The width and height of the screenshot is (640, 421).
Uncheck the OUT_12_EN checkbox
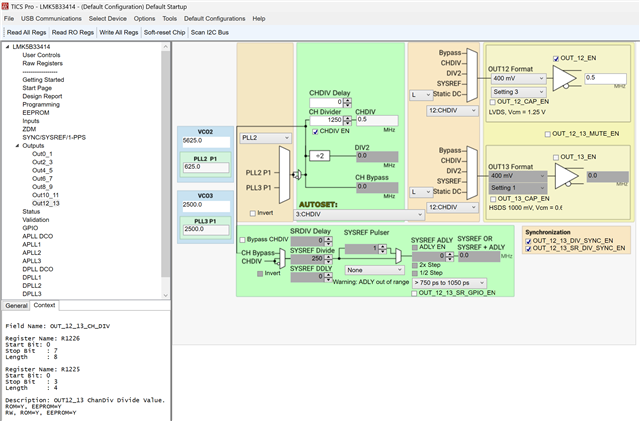pyautogui.click(x=556, y=58)
